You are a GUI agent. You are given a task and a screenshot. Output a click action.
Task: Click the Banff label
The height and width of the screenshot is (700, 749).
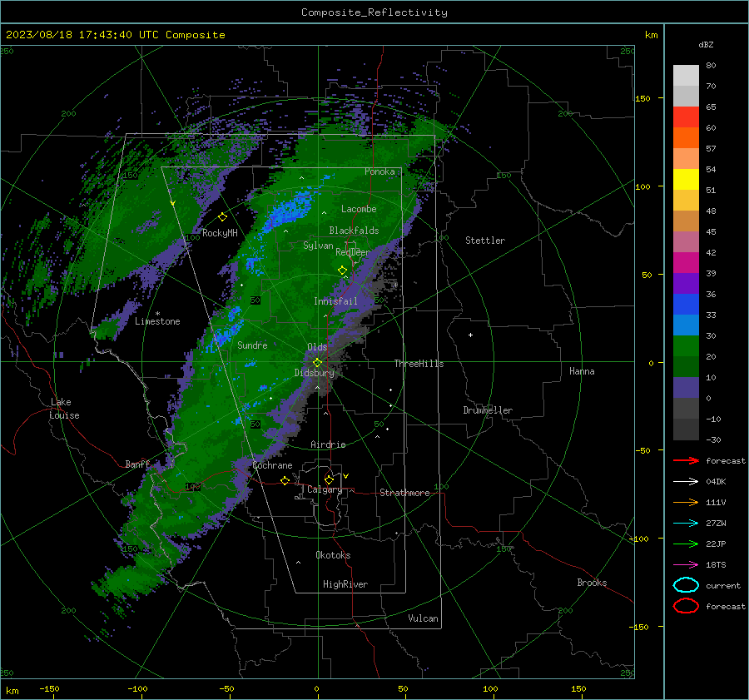click(x=137, y=464)
